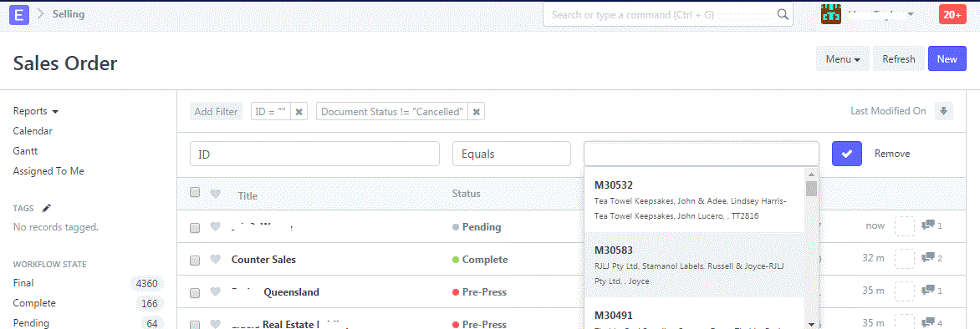
Task: Remove the Document Status filter tag
Action: (477, 112)
